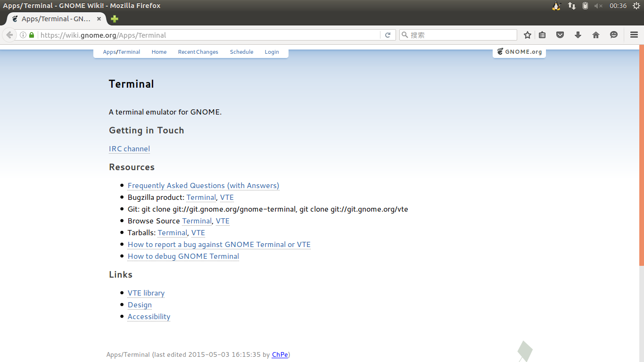The height and width of the screenshot is (362, 644).
Task: Open site information via the info icon
Action: tap(23, 35)
